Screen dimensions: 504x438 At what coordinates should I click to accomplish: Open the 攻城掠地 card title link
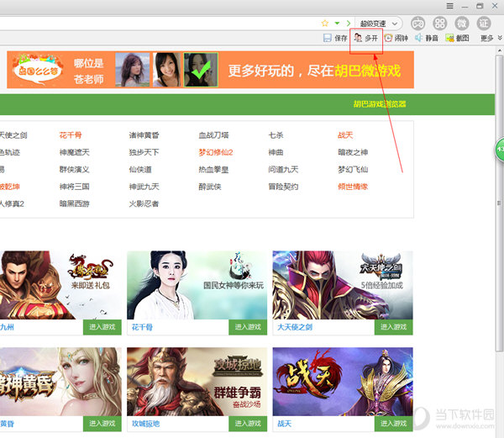click(x=146, y=424)
